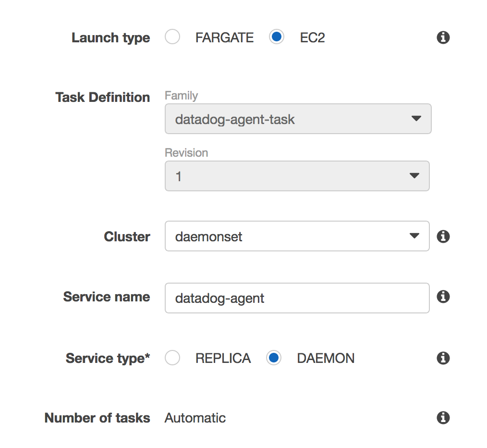This screenshot has height=448, width=487.
Task: Click the DAEMON option label text
Action: pos(326,358)
